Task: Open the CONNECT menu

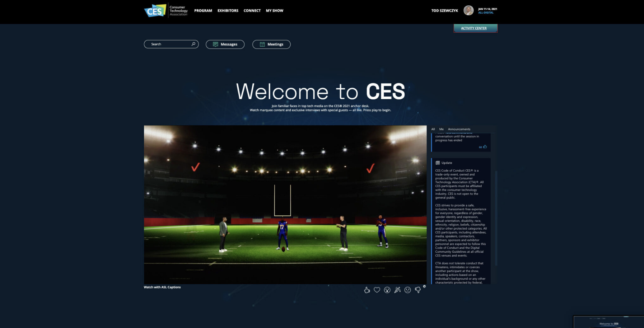Action: pos(252,11)
